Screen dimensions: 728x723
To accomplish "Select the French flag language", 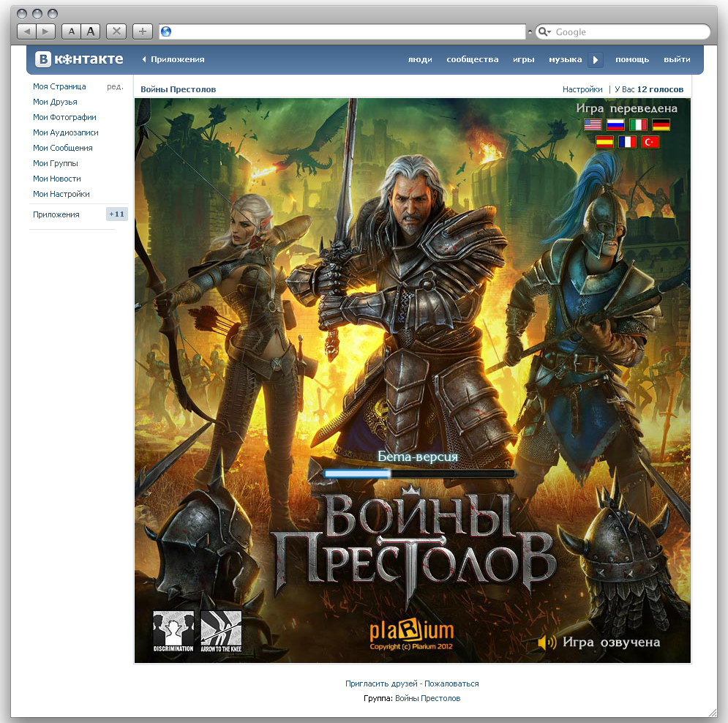I will (x=627, y=142).
